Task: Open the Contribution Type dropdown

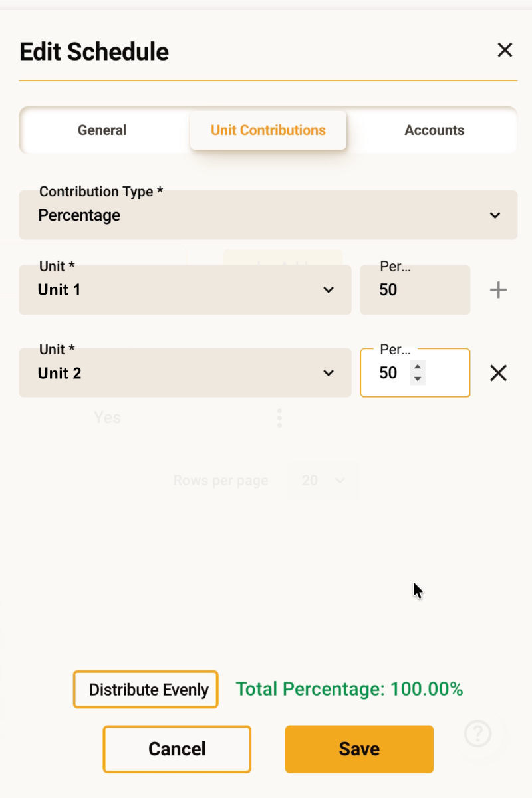Action: [x=268, y=215]
